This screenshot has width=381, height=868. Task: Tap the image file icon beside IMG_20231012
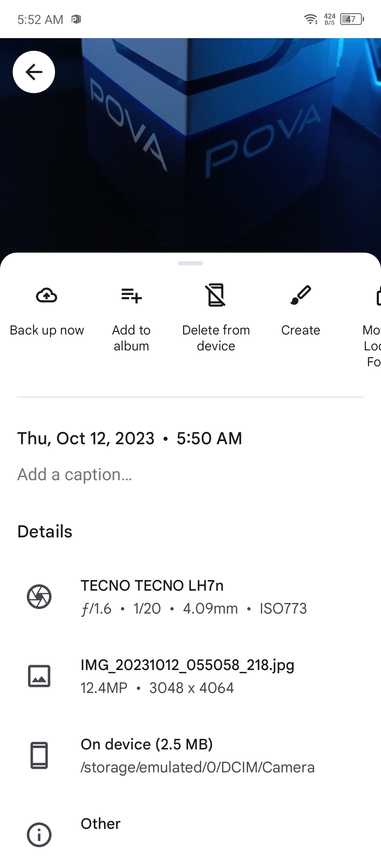click(39, 676)
